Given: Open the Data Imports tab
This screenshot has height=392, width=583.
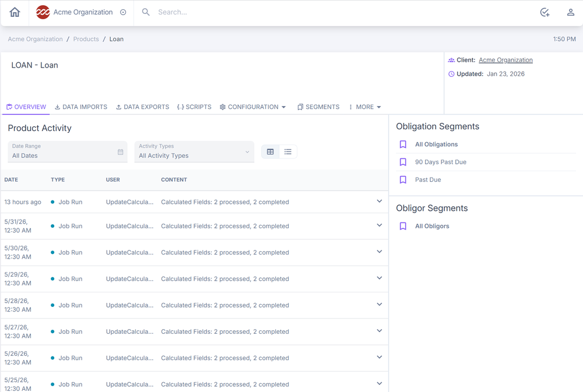Looking at the screenshot, I should click(81, 107).
